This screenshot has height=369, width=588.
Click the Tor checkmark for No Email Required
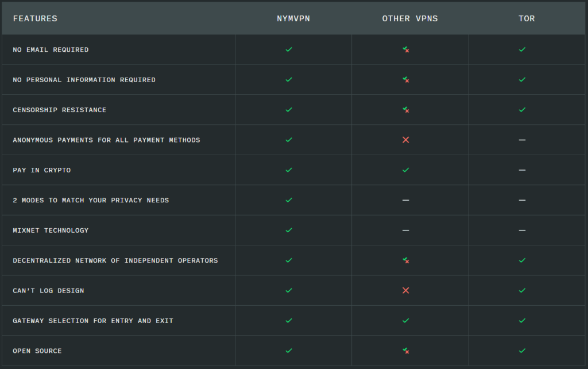pos(522,49)
